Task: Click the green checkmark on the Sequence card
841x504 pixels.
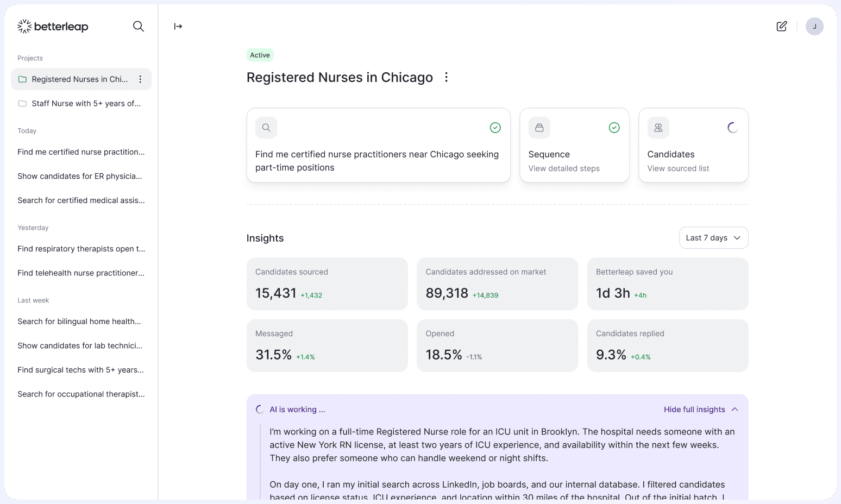Action: (x=614, y=127)
